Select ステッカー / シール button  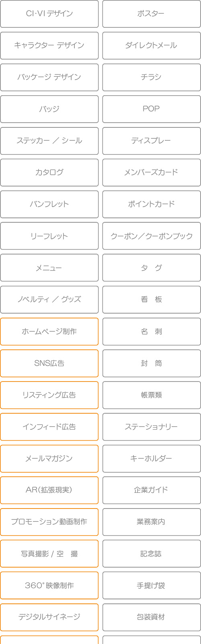(49, 141)
